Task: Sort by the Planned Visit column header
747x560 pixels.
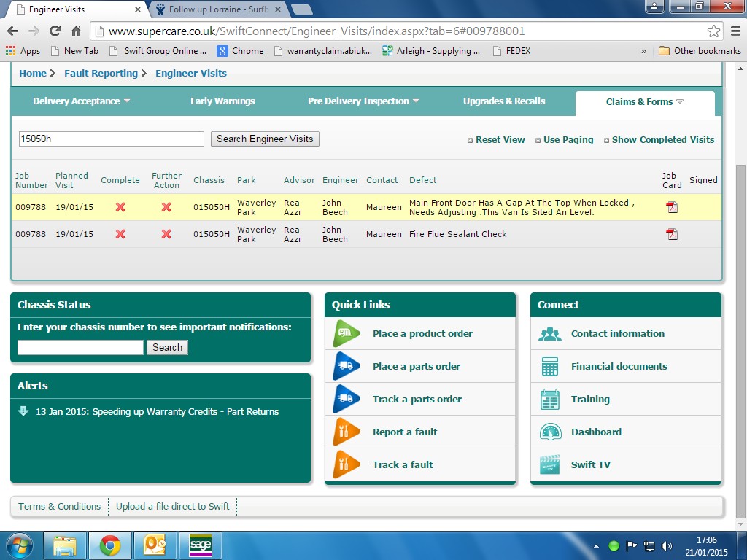Action: (x=71, y=181)
